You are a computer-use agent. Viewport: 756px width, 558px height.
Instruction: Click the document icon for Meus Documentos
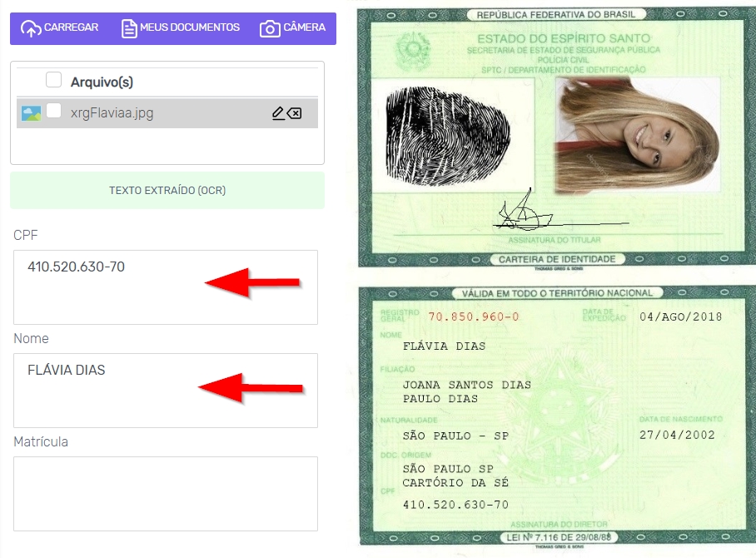coord(129,28)
